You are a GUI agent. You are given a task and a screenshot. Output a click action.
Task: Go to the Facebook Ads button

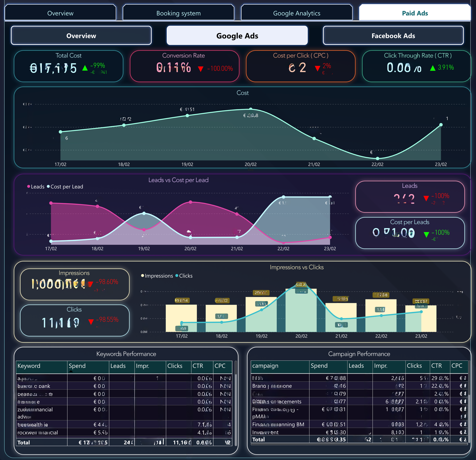[393, 36]
